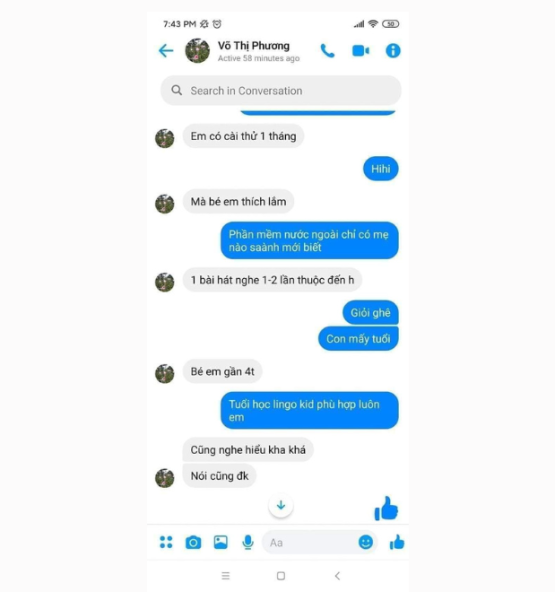Image resolution: width=555 pixels, height=592 pixels.
Task: Open Võ Thị Phương profile picture in header
Action: click(x=197, y=51)
